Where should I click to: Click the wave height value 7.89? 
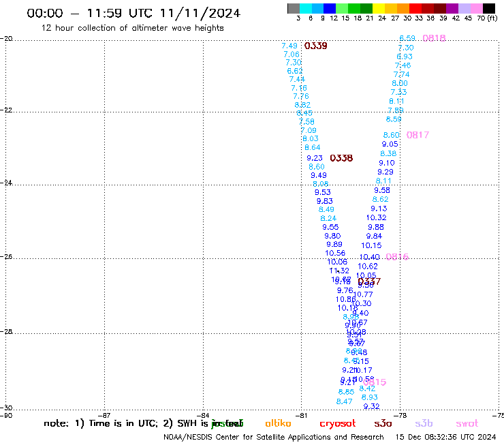(x=395, y=110)
